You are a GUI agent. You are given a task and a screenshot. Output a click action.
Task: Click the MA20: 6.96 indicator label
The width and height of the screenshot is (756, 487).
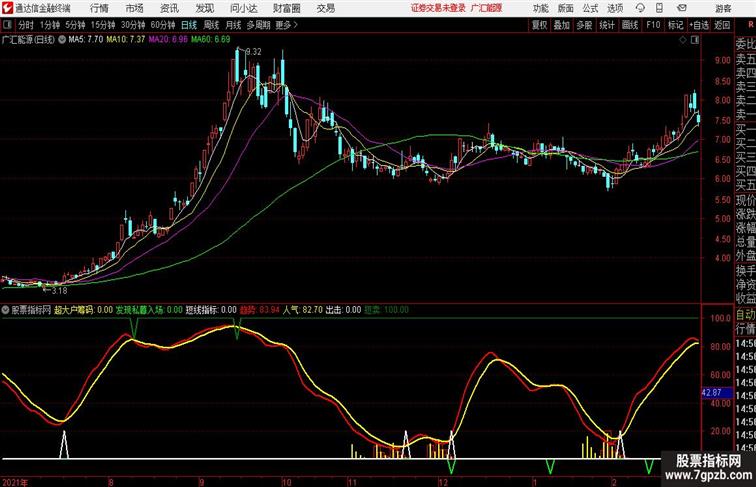click(168, 40)
